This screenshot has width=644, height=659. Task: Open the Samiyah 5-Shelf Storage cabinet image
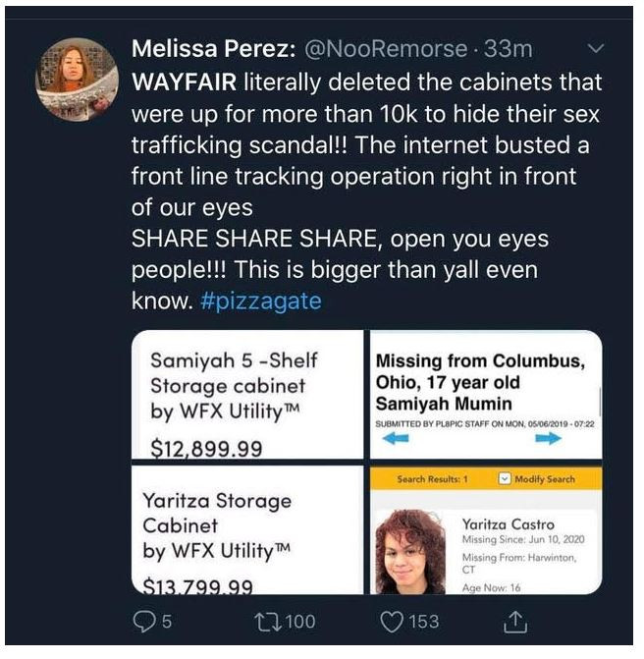(246, 395)
